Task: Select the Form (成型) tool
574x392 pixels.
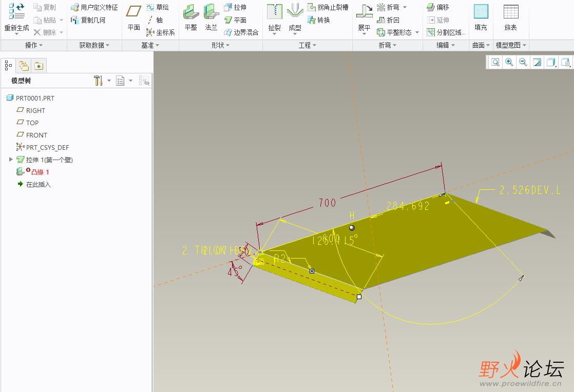Action: (x=295, y=12)
